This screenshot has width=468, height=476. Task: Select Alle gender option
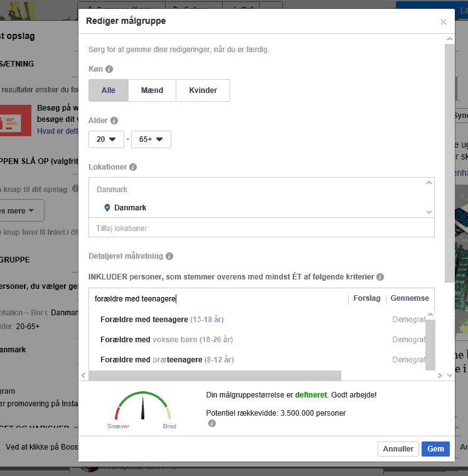click(x=109, y=90)
